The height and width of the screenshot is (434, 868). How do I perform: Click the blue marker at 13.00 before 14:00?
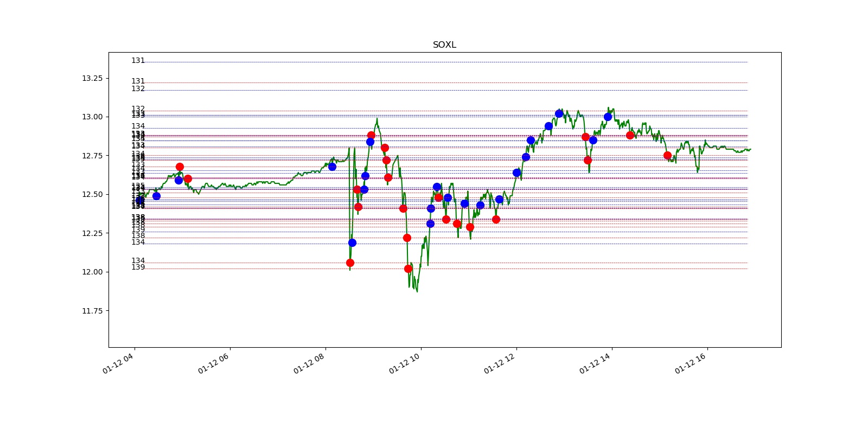608,117
